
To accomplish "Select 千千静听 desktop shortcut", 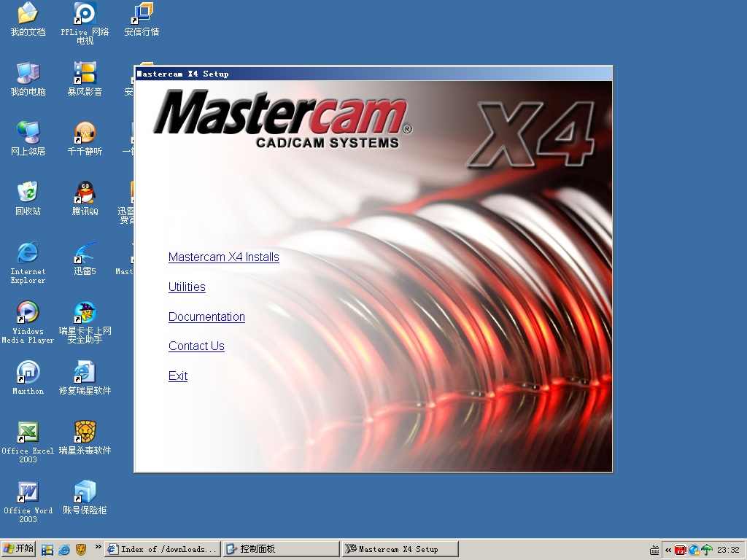I will [85, 139].
